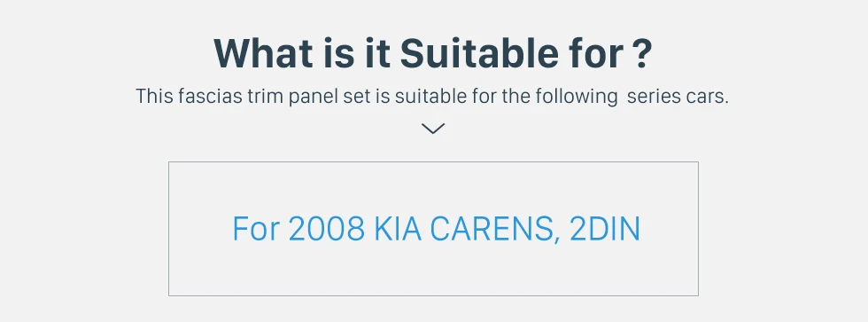The image size is (868, 322).
Task: Click the question mark in the heading
Action: [641, 54]
